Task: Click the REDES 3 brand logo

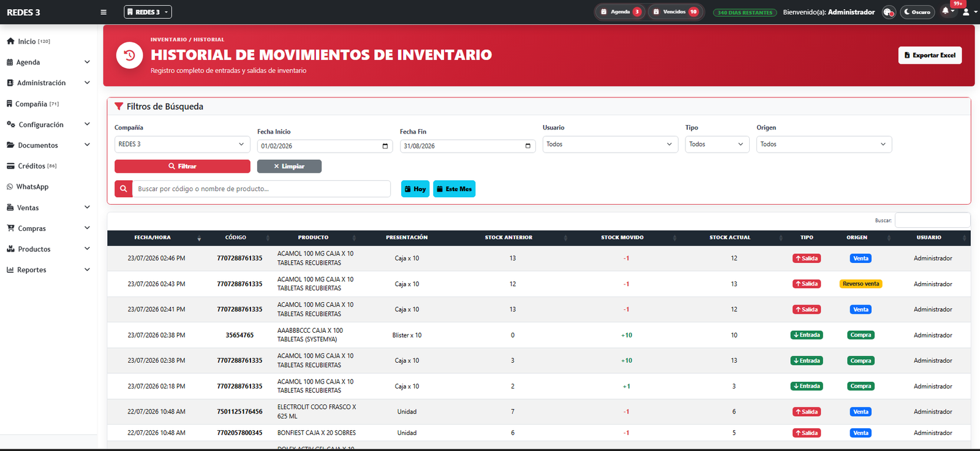Action: pos(23,12)
